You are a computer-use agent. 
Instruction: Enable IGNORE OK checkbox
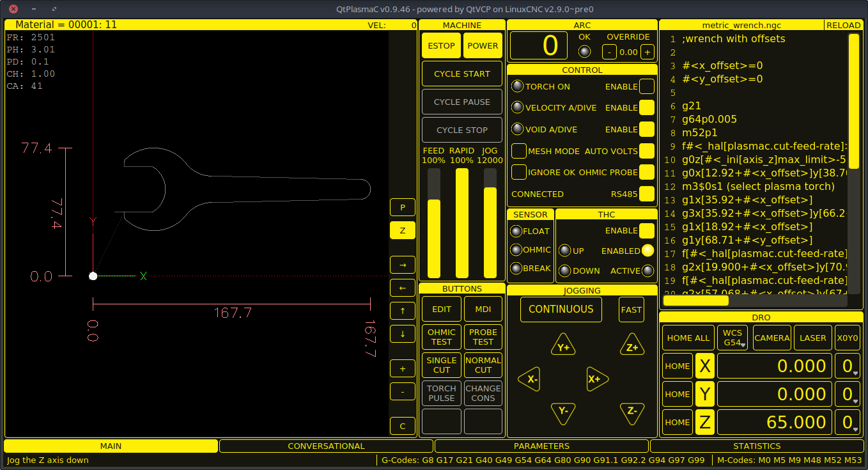coord(519,172)
